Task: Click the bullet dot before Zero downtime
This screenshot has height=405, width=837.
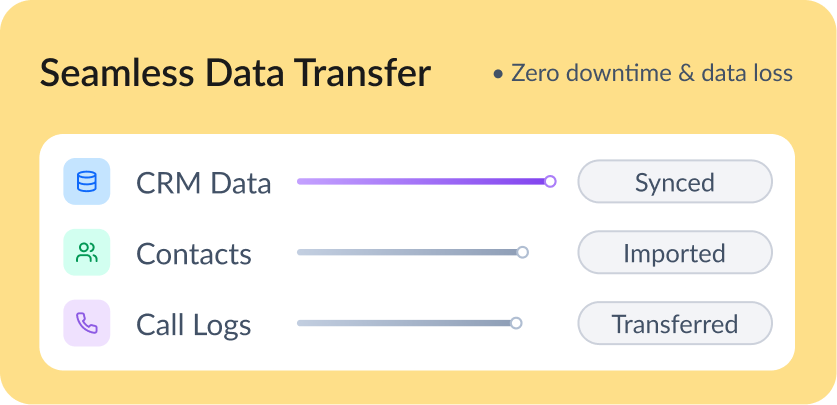Action: [x=497, y=75]
